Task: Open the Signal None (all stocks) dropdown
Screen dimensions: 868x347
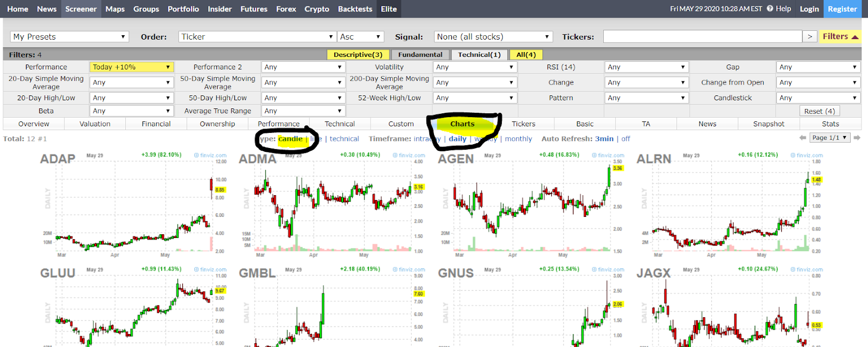Action: (x=493, y=36)
